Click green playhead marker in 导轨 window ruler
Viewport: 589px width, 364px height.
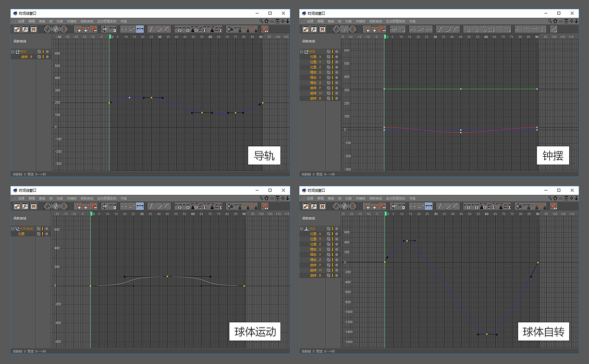pyautogui.click(x=110, y=37)
